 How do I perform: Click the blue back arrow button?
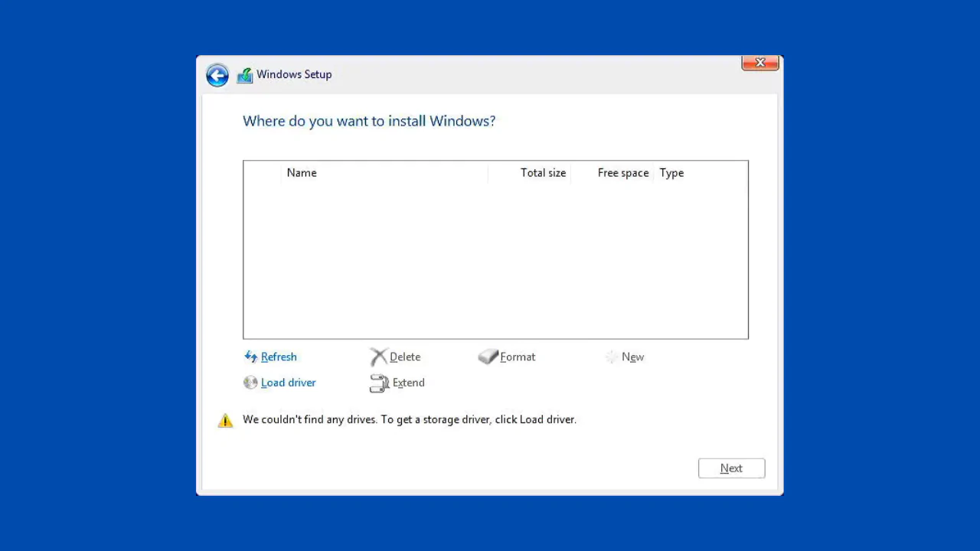click(217, 75)
